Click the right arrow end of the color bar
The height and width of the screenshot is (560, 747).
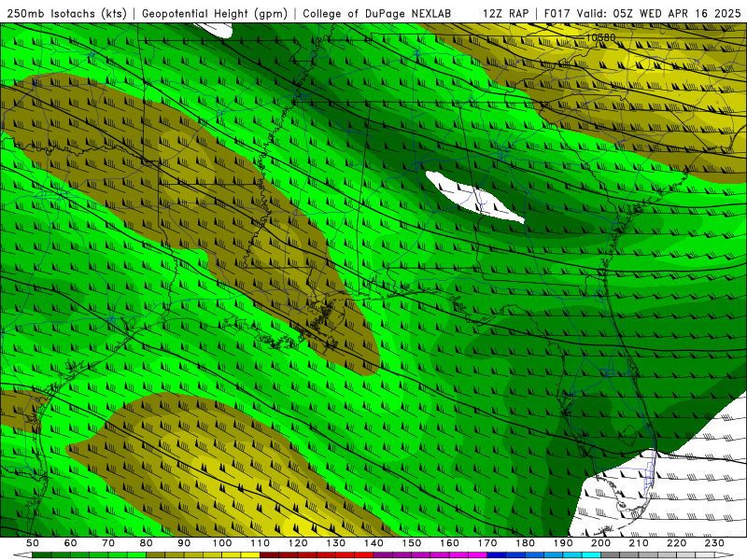(x=725, y=555)
